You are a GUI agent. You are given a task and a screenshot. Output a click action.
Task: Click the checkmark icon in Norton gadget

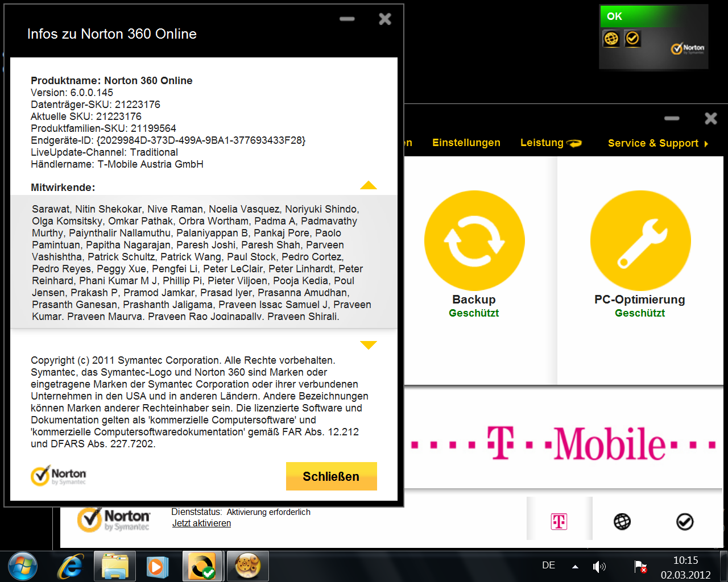click(x=632, y=39)
